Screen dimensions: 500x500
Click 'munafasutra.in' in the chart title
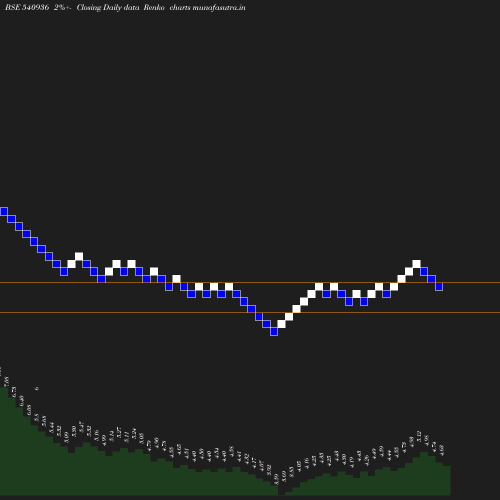219,7
